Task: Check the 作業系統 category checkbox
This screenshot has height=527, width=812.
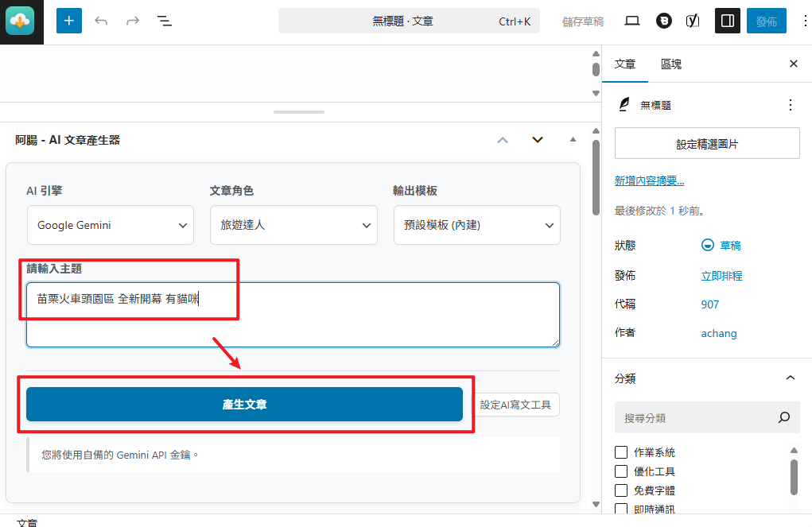Action: coord(621,452)
